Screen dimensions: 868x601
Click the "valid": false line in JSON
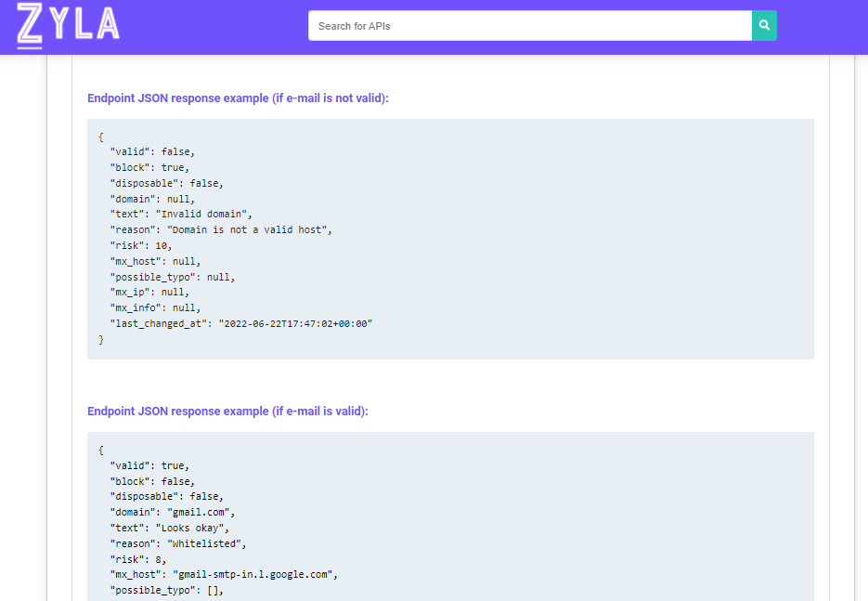tap(152, 151)
